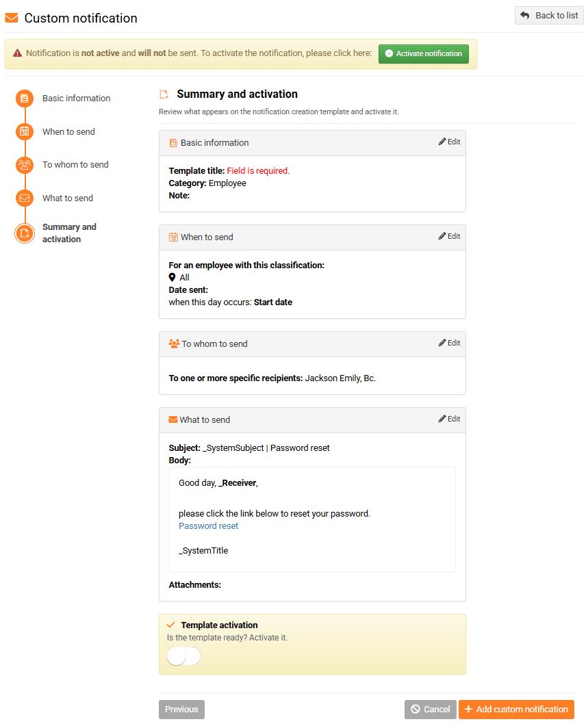Click the calendar icon in When to send header
Viewport: 588px width, 726px height.
pyautogui.click(x=173, y=237)
